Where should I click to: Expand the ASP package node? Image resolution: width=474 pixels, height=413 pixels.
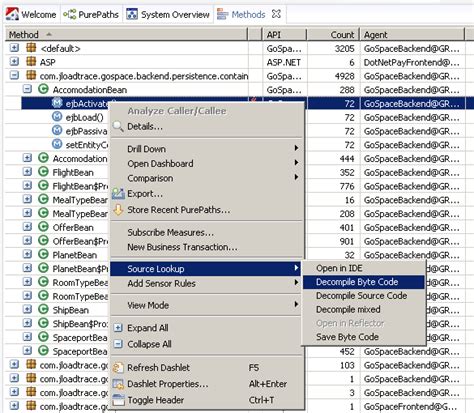(14, 62)
